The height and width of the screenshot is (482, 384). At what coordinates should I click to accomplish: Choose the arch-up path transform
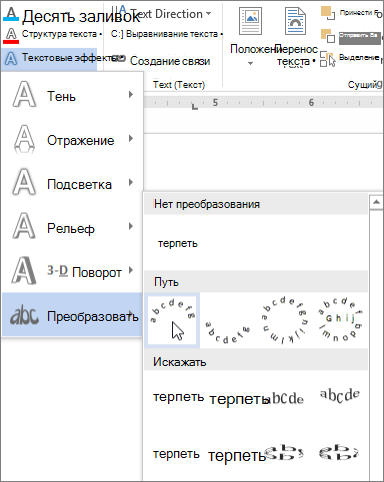[x=172, y=320]
